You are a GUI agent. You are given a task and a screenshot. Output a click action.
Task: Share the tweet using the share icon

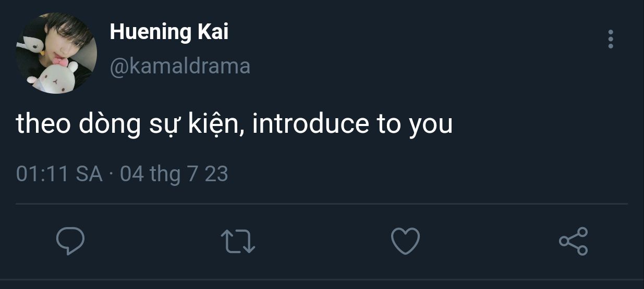click(573, 242)
